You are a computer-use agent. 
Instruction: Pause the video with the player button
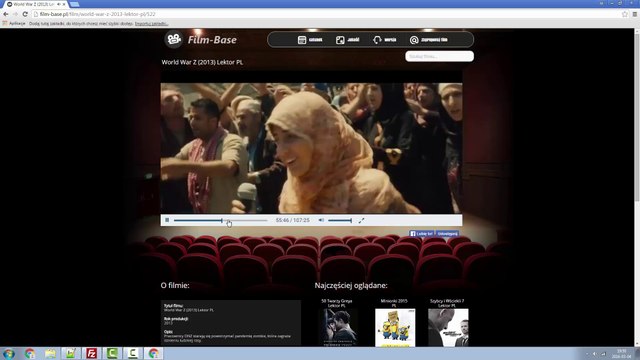click(x=167, y=220)
